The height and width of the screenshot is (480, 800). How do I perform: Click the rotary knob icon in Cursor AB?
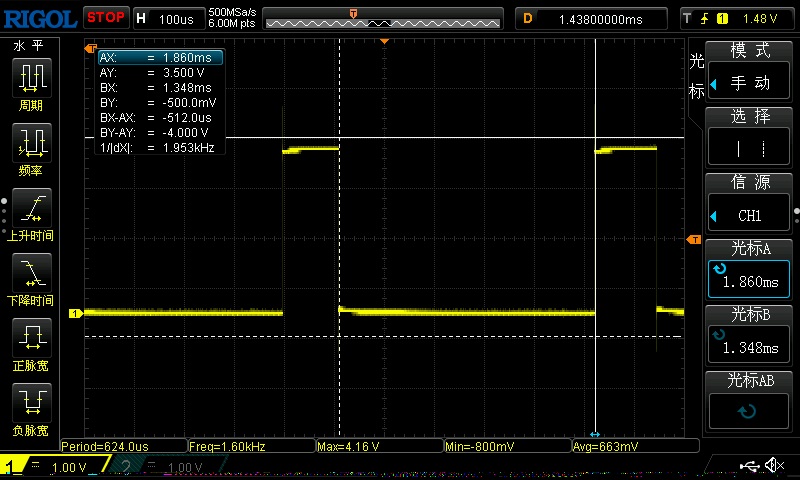[747, 411]
